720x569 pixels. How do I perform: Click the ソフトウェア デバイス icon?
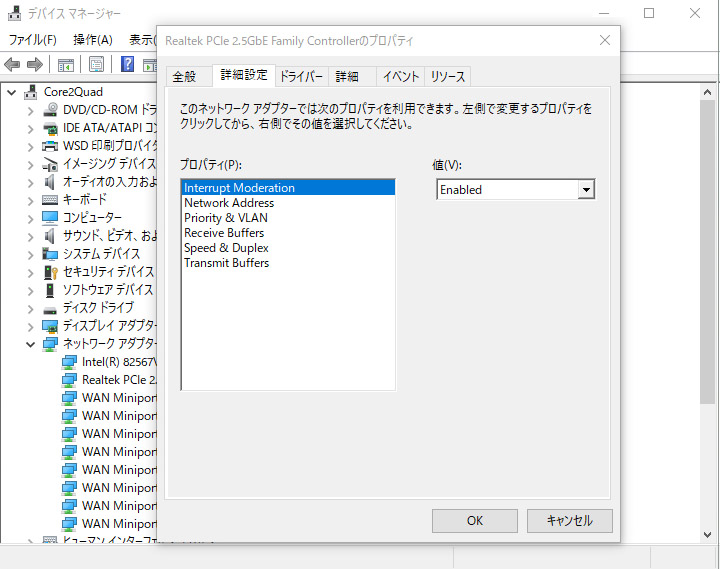(x=50, y=290)
